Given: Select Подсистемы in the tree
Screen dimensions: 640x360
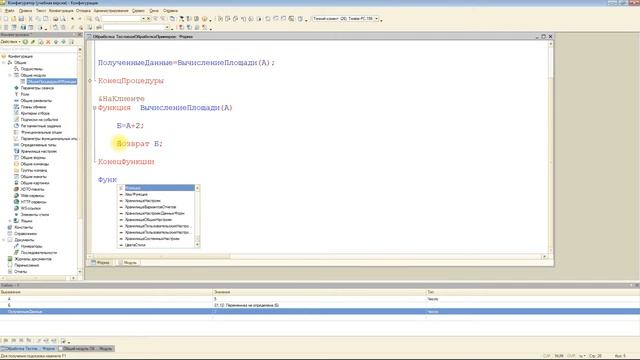Looking at the screenshot, I should coord(31,69).
